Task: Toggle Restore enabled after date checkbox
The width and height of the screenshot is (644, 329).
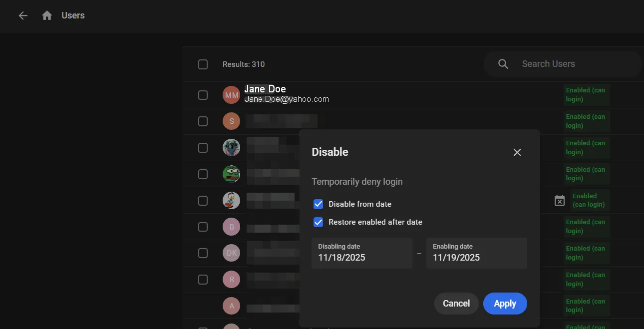Action: 318,222
